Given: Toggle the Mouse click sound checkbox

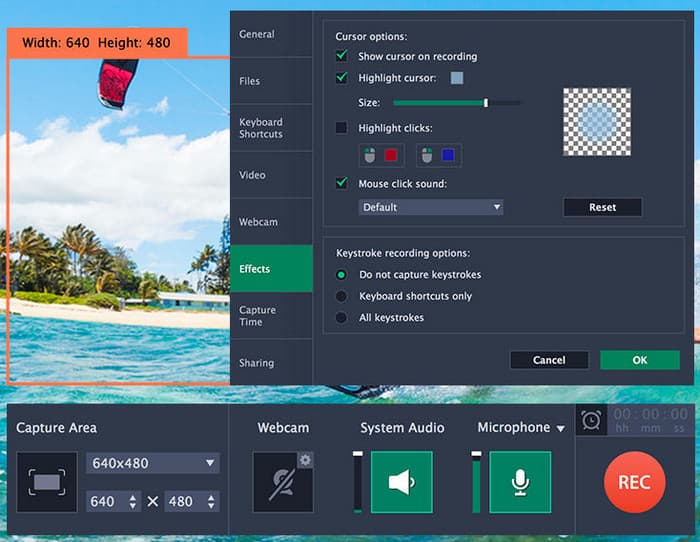Looking at the screenshot, I should click(x=342, y=183).
